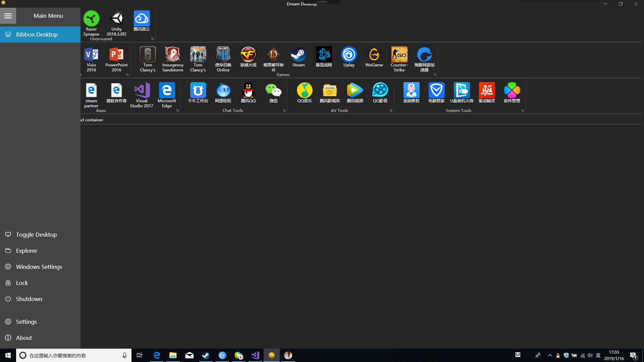
Task: Launch Counter-Strike
Action: coord(399,59)
